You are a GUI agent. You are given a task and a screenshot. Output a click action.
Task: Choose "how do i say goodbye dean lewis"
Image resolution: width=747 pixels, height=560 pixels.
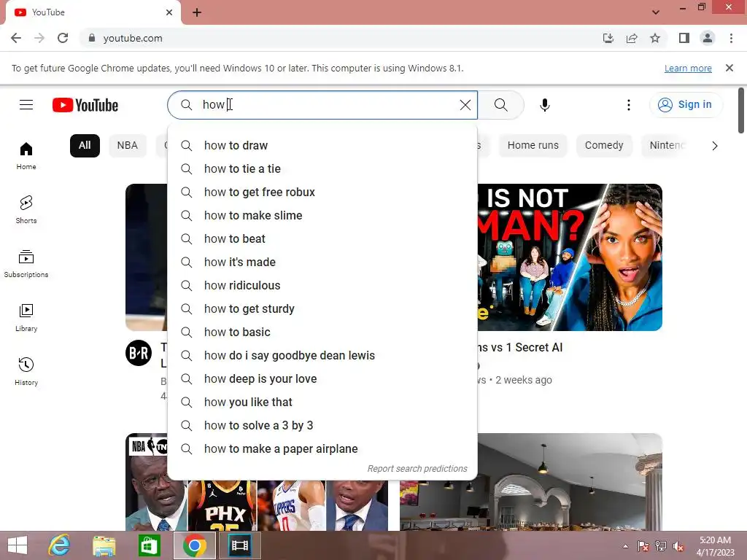(322, 355)
